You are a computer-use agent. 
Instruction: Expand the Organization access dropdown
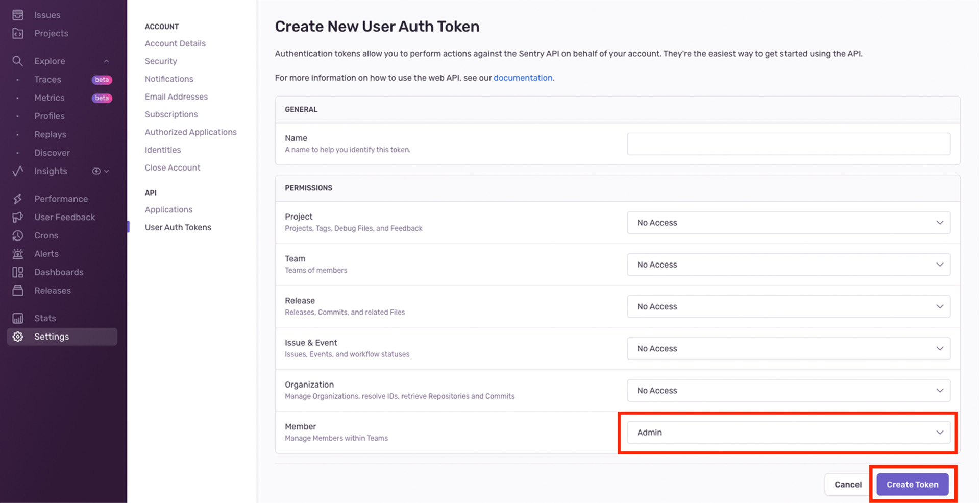click(788, 391)
